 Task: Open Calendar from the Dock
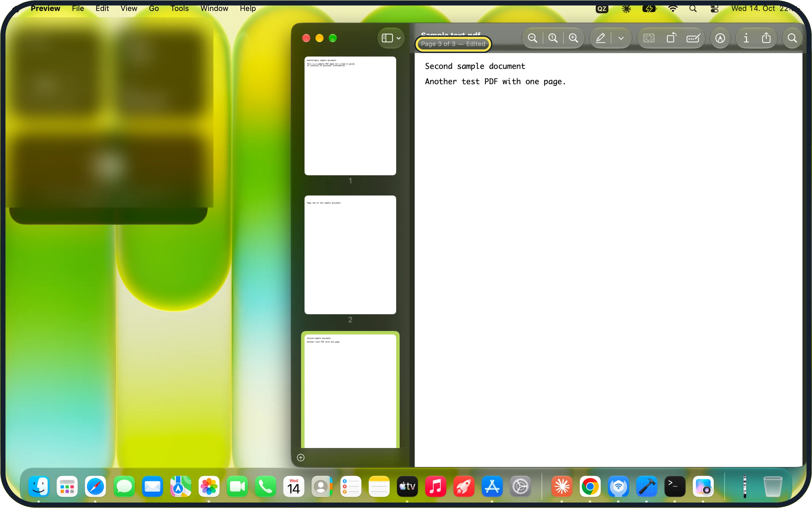click(x=294, y=486)
